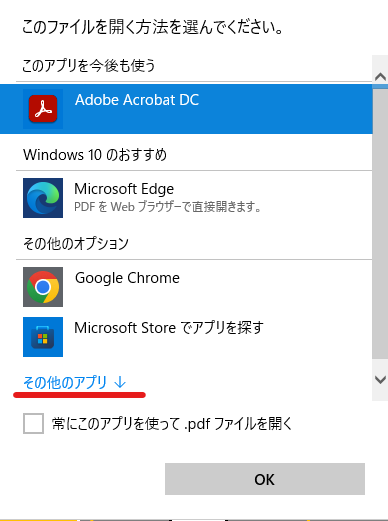Click the Windows 10 のおすすめ section header
Image resolution: width=388 pixels, height=521 pixels.
[95, 155]
